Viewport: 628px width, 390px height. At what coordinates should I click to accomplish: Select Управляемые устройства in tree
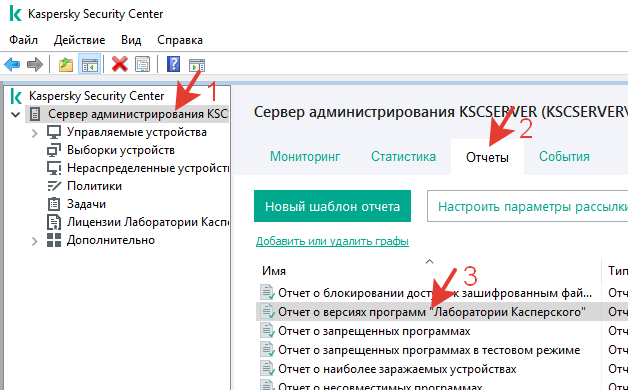click(x=137, y=132)
